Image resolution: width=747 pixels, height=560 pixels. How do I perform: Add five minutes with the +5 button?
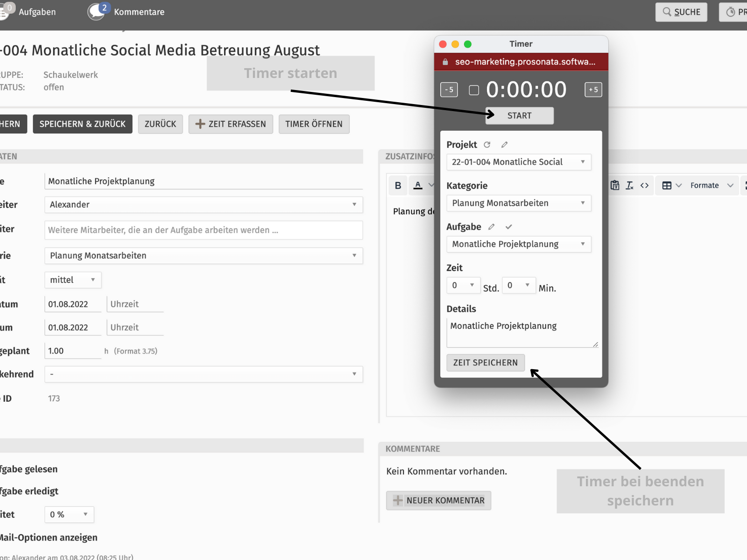[593, 90]
